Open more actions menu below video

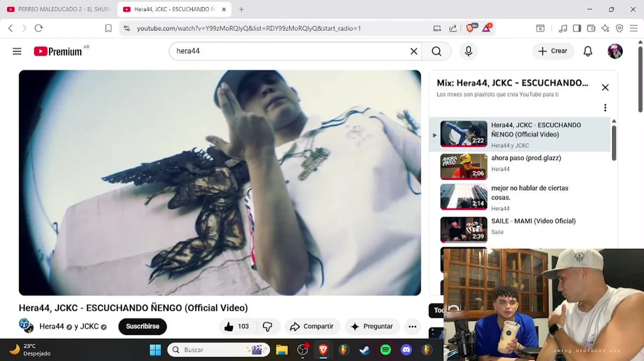point(412,326)
